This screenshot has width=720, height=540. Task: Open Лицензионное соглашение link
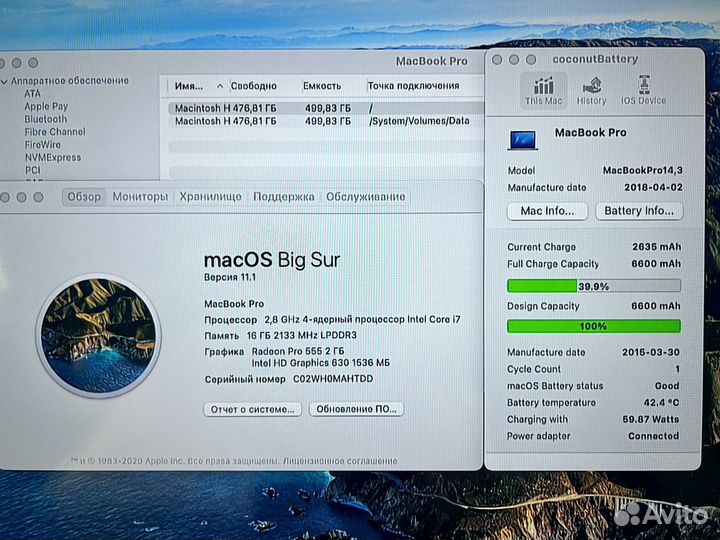(x=340, y=461)
